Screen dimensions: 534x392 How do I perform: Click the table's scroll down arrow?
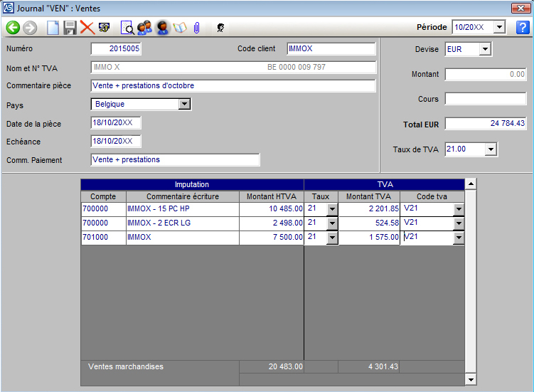[x=469, y=381]
